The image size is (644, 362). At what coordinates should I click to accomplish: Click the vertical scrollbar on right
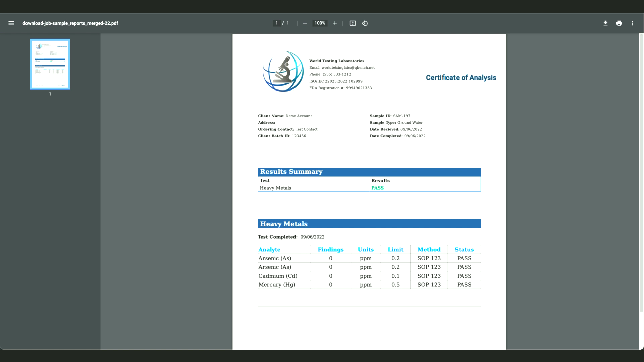641,173
